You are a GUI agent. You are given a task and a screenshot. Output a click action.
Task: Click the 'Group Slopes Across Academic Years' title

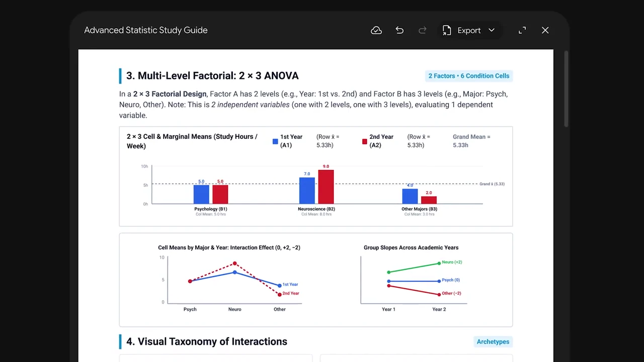(x=411, y=247)
